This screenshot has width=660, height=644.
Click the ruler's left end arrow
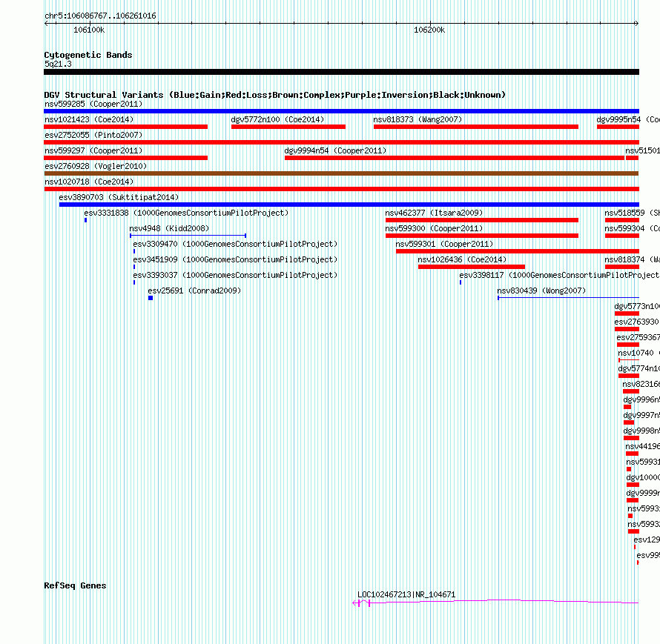[x=46, y=24]
